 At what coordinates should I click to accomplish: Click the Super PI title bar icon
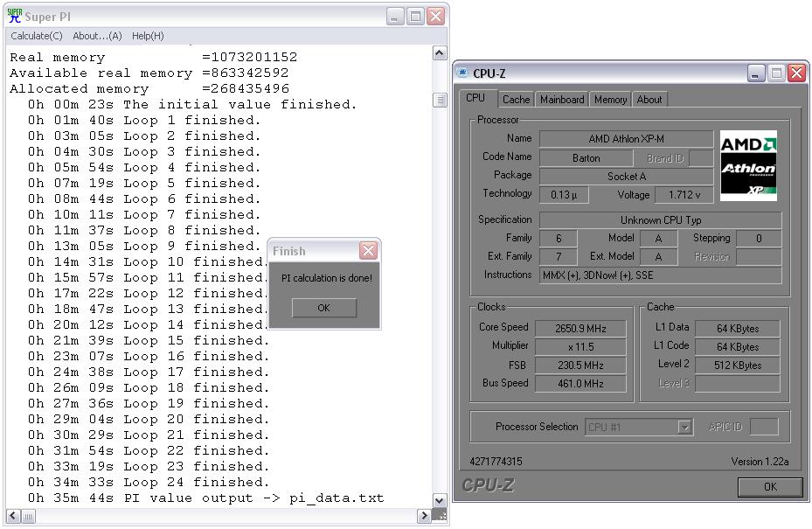tap(15, 16)
